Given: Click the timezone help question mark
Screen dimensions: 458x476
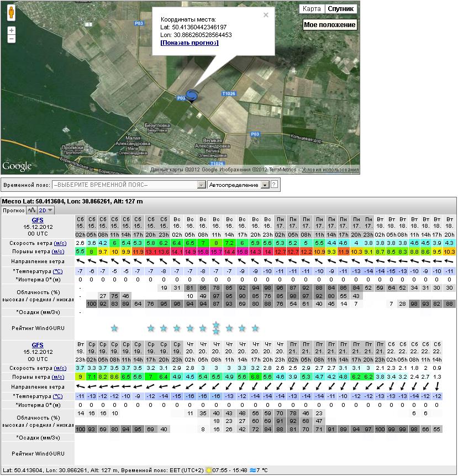Looking at the screenshot, I should [x=274, y=185].
